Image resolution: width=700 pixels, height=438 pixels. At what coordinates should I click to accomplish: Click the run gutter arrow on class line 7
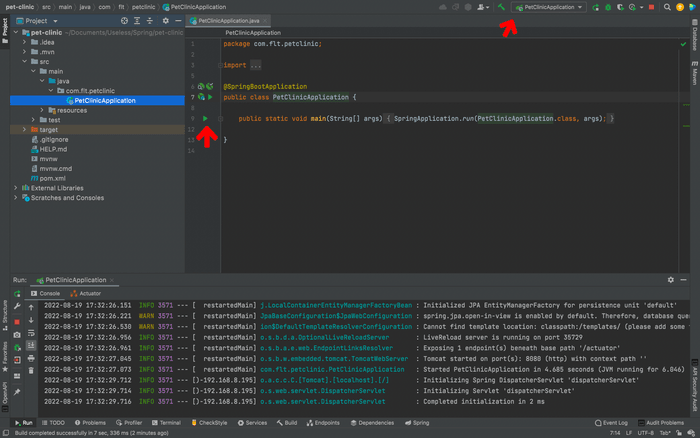[x=210, y=97]
